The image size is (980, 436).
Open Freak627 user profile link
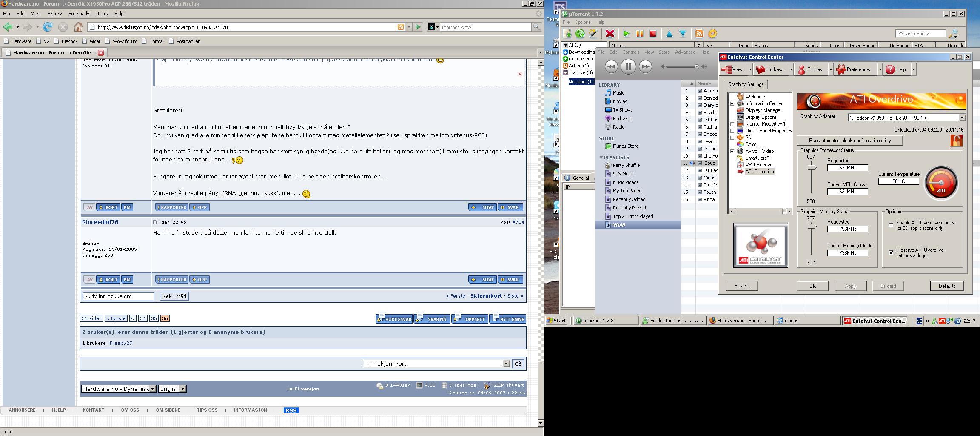coord(121,343)
